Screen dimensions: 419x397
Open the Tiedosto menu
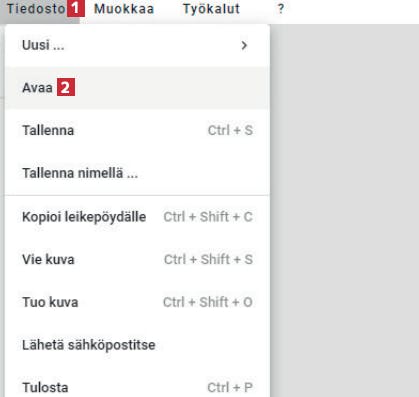36,9
